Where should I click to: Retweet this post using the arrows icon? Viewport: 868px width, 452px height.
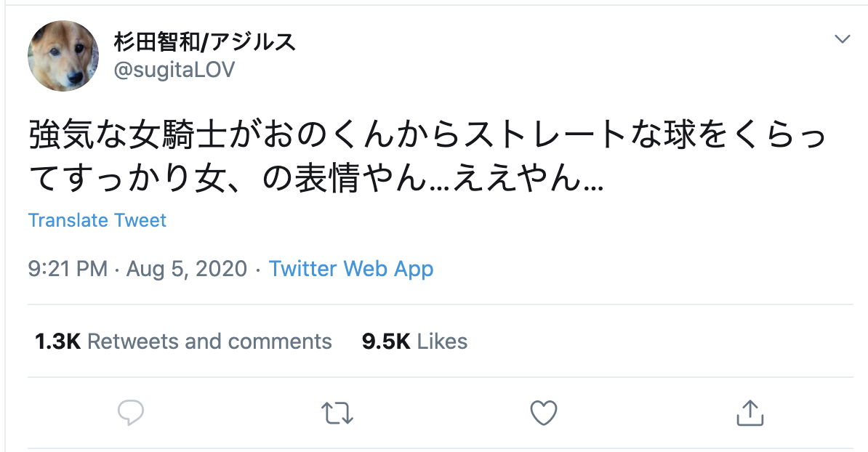pos(337,413)
